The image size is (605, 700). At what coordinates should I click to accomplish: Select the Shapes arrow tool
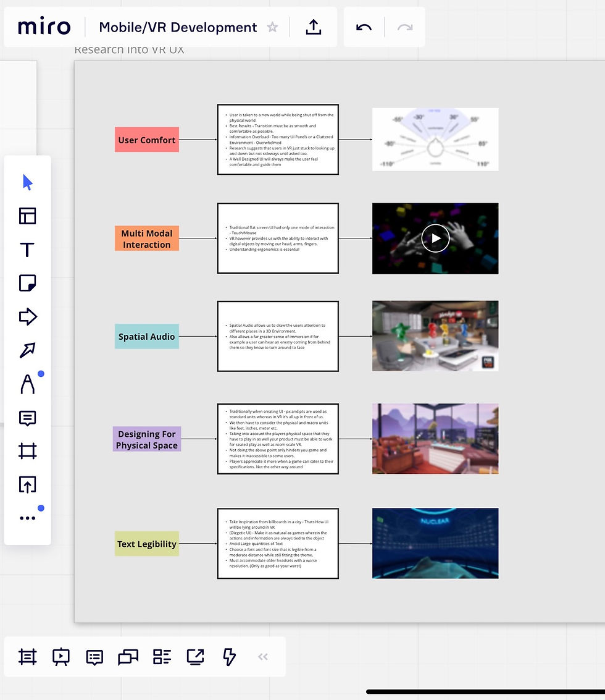pyautogui.click(x=28, y=316)
